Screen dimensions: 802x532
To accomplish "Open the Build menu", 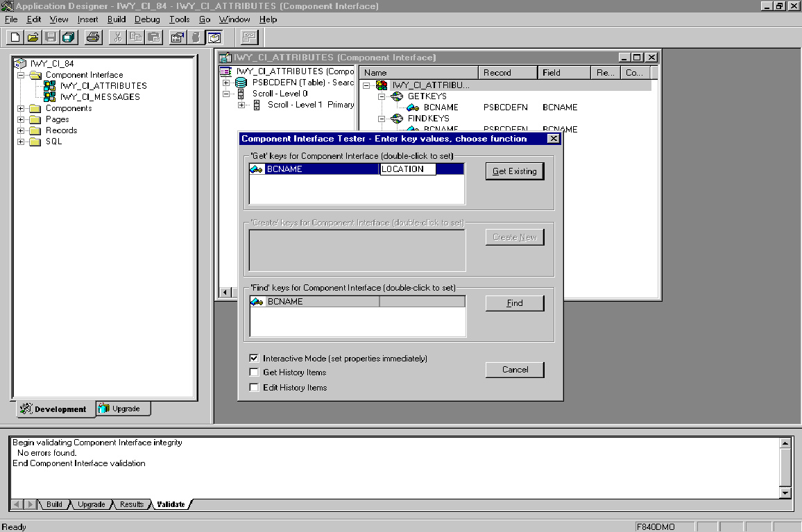I will (x=117, y=19).
